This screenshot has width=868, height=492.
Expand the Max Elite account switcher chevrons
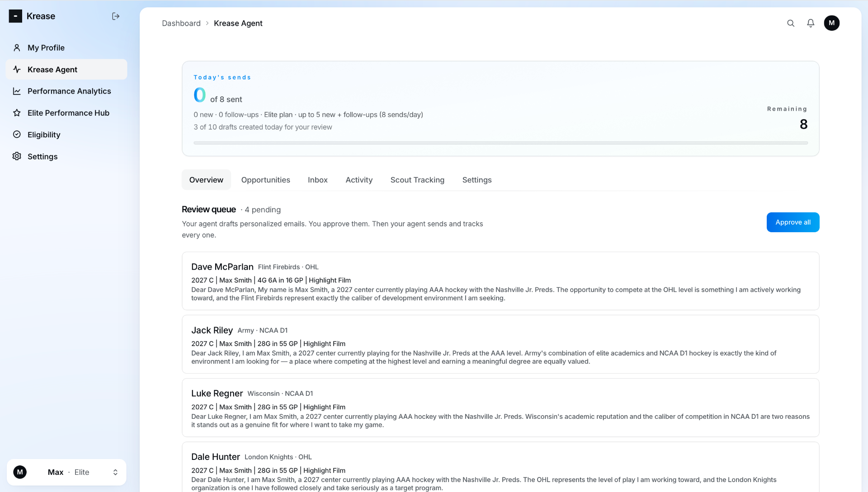tap(115, 472)
